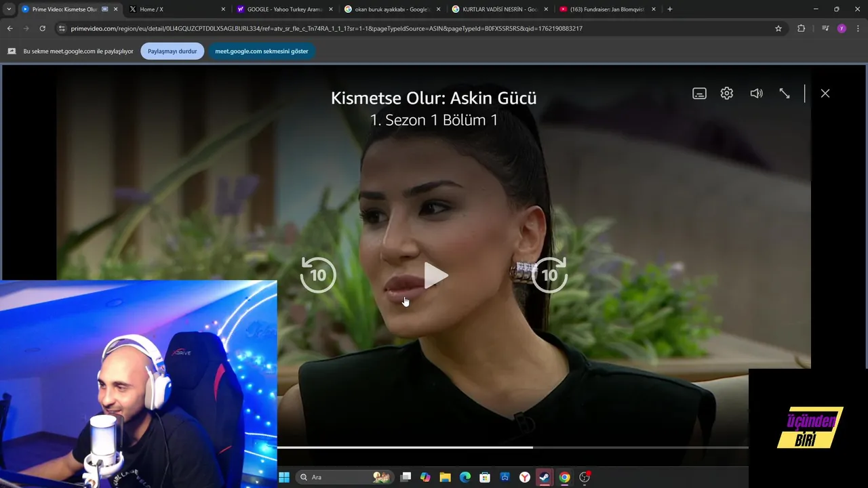This screenshot has width=868, height=488.
Task: Open the Chrome profile avatar
Action: 842,28
